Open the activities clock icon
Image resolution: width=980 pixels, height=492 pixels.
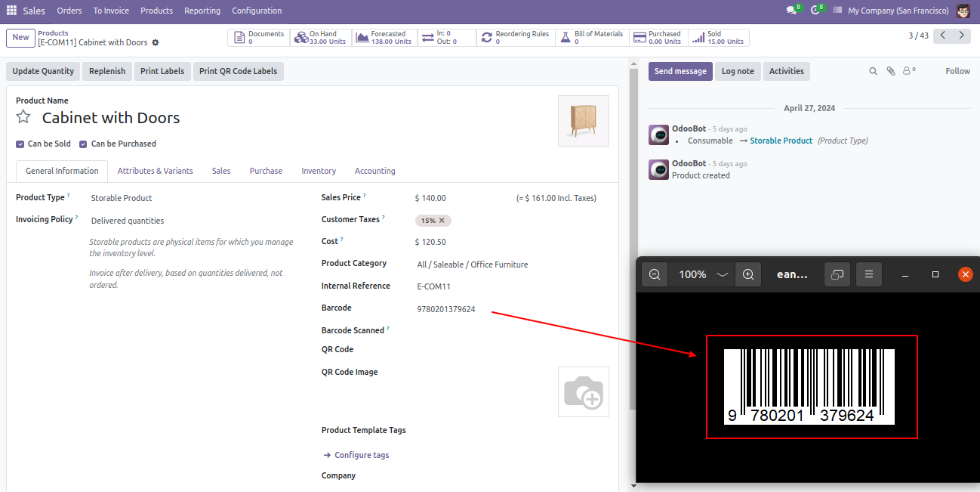(816, 11)
